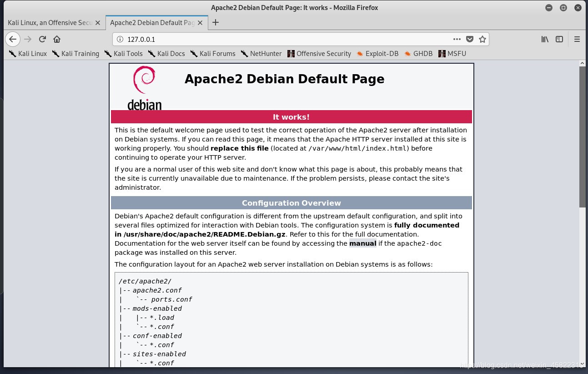
Task: Open Kali Docs bookmark
Action: coord(166,54)
